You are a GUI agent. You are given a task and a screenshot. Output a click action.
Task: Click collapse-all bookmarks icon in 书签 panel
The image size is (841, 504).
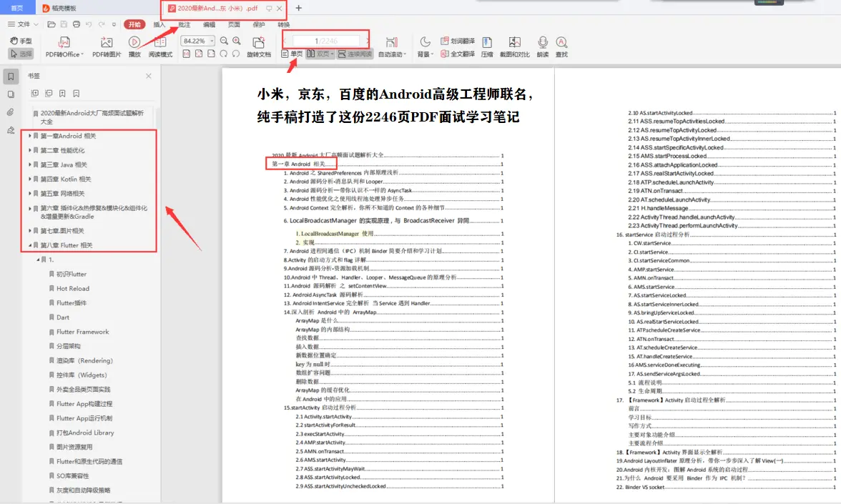(x=49, y=93)
